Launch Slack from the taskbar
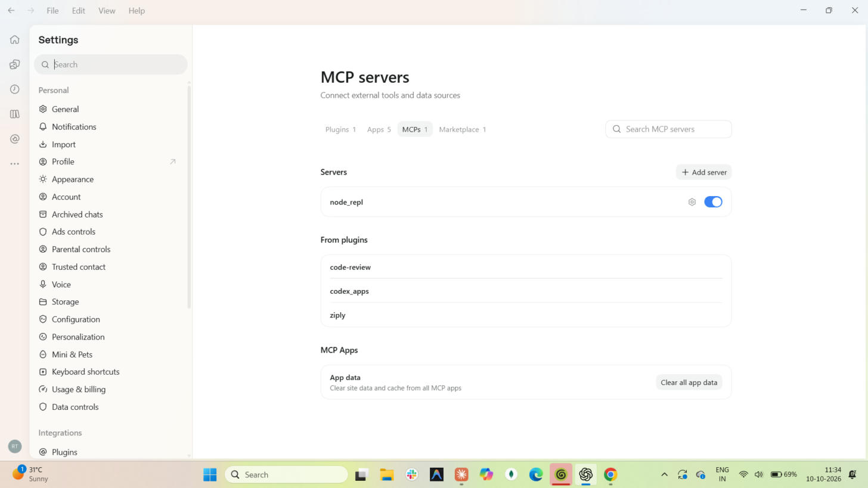Viewport: 868px width, 488px height. [x=411, y=475]
